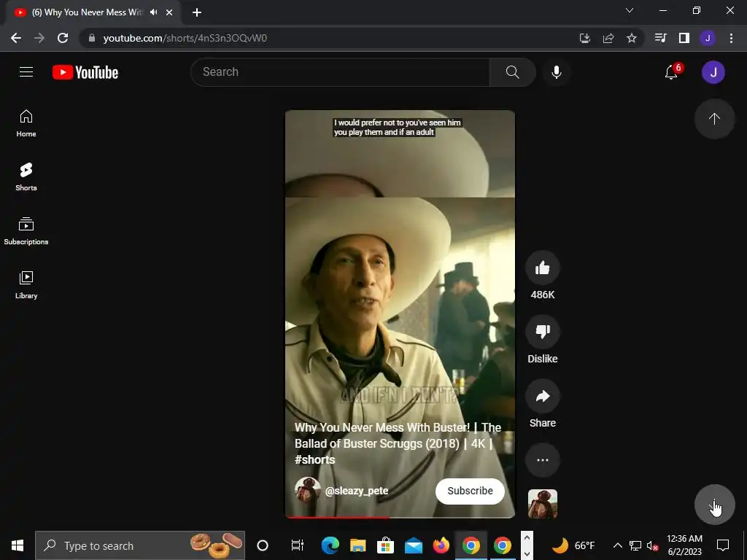View site information via lock icon
Viewport: 747px width, 560px height.
[x=92, y=38]
